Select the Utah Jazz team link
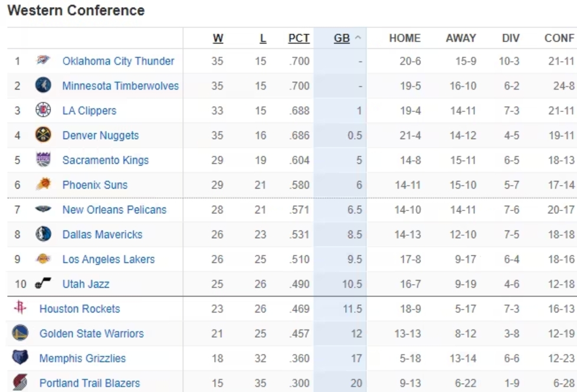The width and height of the screenshot is (577, 392). click(x=86, y=284)
